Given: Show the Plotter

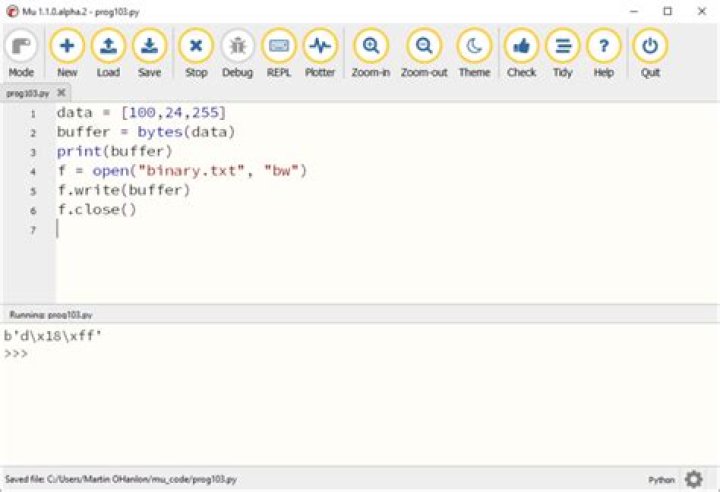Looking at the screenshot, I should [x=320, y=53].
